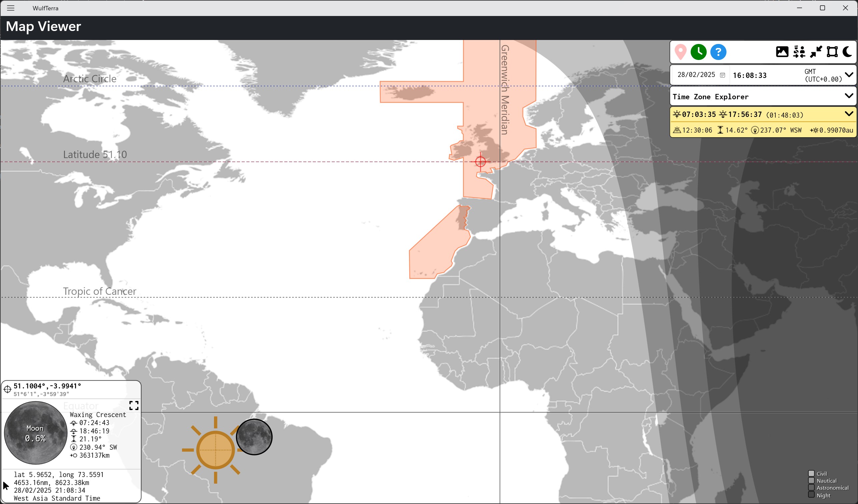Enable the Civil twilight checkbox

pyautogui.click(x=811, y=473)
